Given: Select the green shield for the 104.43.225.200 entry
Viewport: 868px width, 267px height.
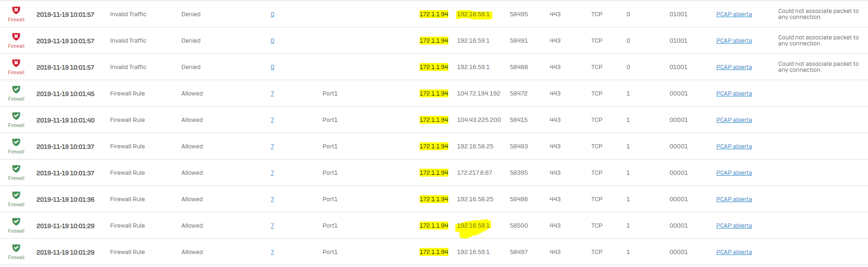Looking at the screenshot, I should pos(16,116).
